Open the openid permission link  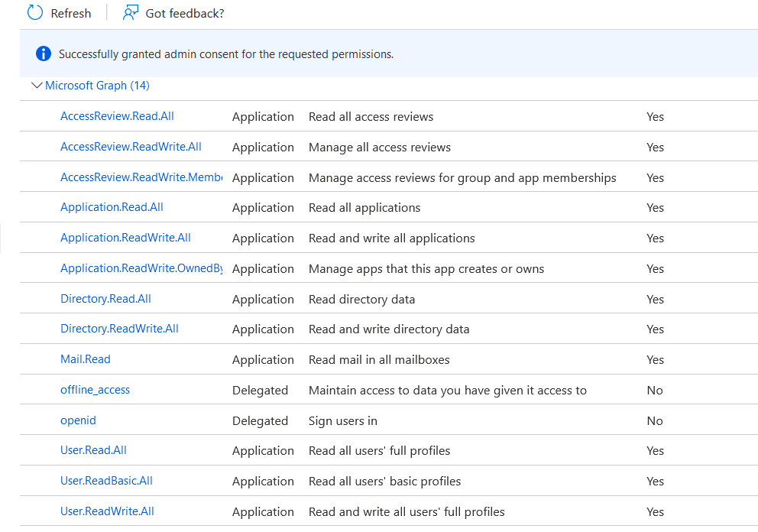click(78, 420)
